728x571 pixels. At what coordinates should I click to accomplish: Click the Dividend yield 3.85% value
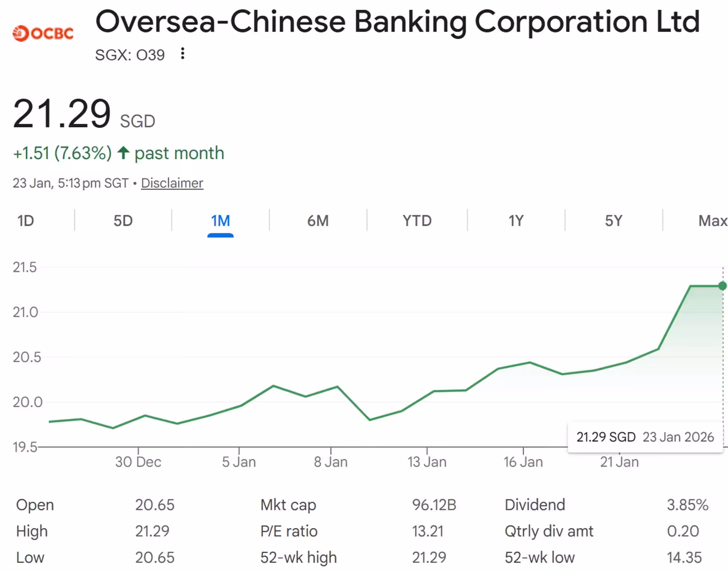pos(687,505)
